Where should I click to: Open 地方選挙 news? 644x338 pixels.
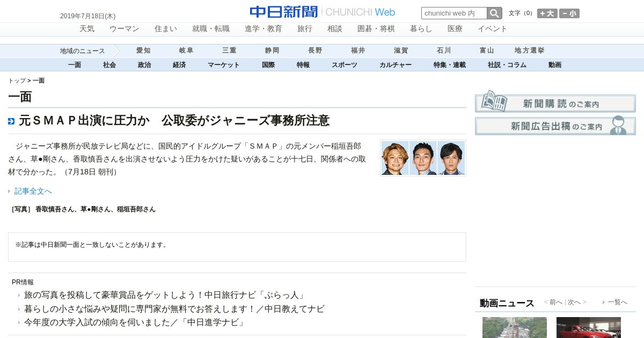click(x=530, y=50)
